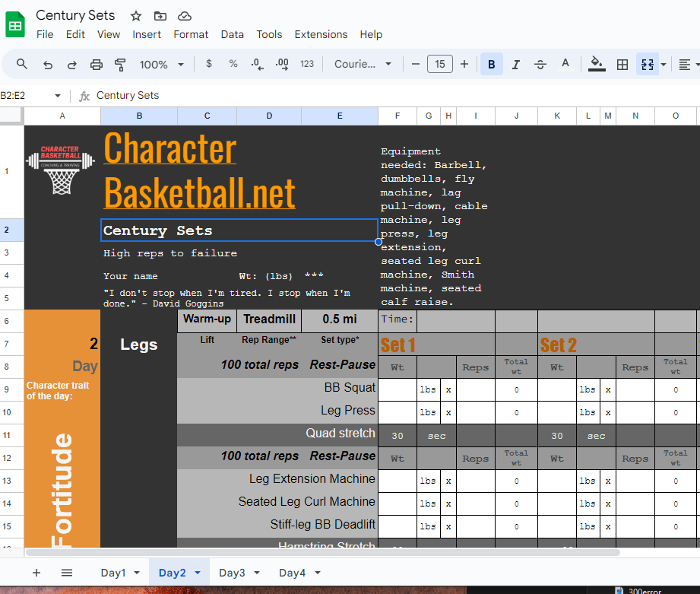Switch to the Day1 sheet tab

(113, 573)
